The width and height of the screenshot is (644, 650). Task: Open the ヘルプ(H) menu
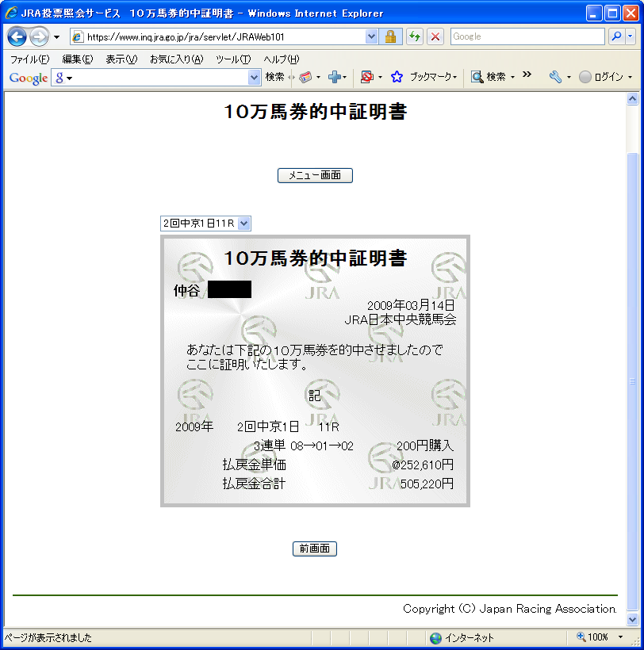click(281, 59)
